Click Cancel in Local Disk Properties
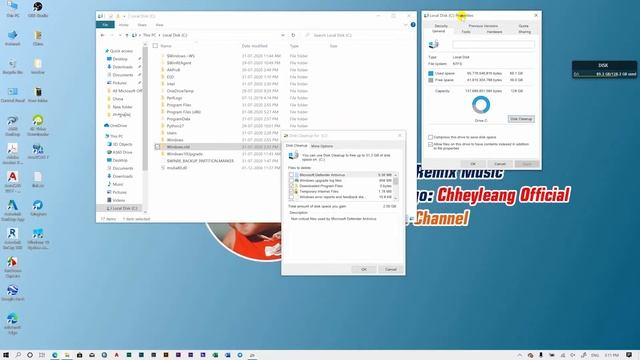 tap(500, 164)
